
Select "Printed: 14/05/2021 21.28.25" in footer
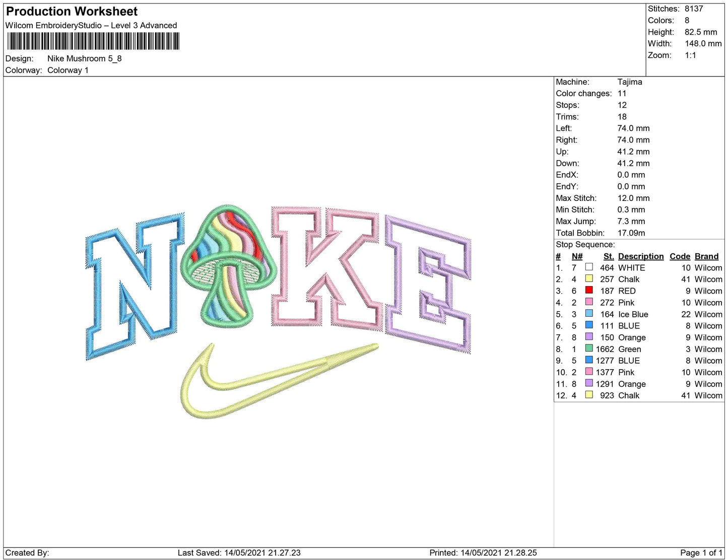(x=483, y=552)
